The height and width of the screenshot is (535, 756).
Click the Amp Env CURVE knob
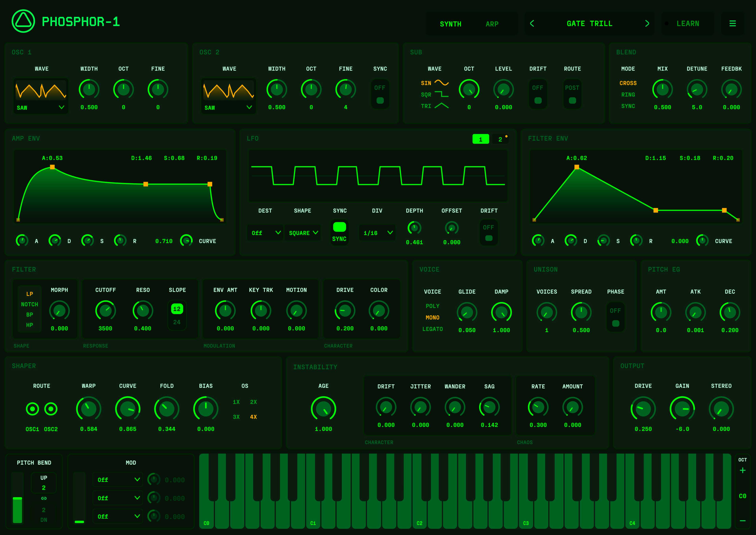tap(186, 241)
